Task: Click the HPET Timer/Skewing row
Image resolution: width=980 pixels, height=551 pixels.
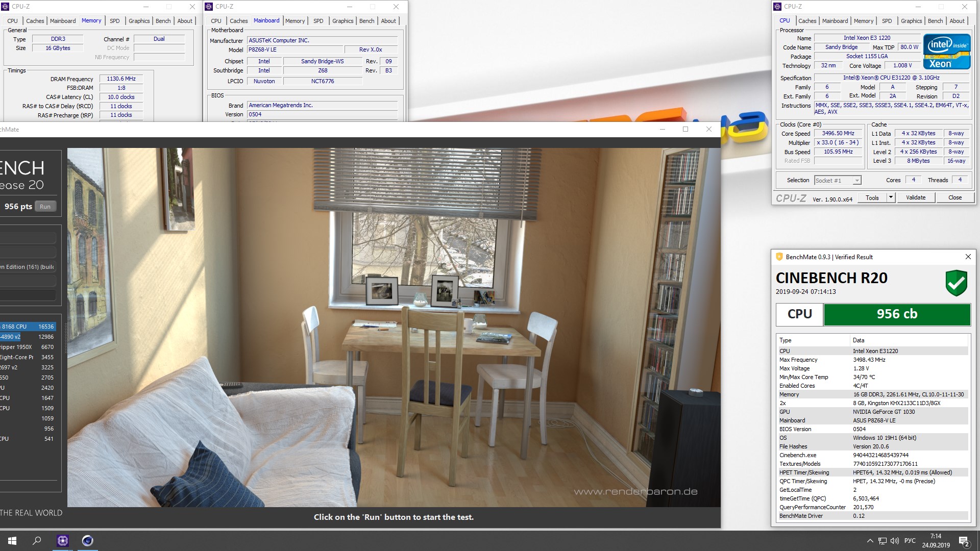Action: 872,472
